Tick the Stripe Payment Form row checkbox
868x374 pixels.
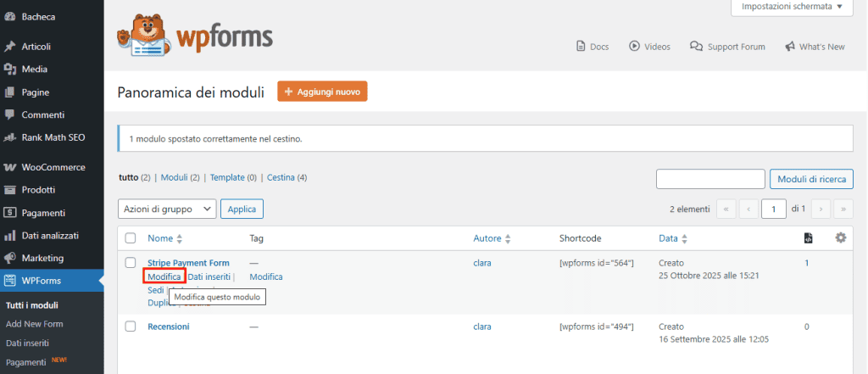point(131,263)
